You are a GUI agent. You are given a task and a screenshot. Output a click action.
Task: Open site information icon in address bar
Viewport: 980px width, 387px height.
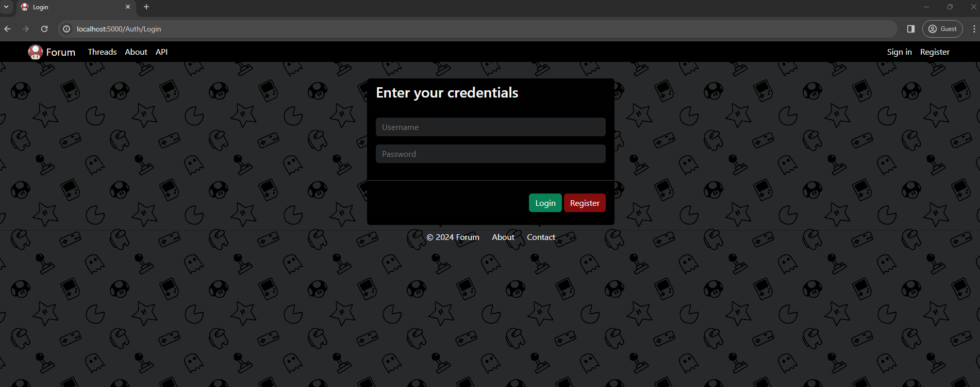click(67, 29)
